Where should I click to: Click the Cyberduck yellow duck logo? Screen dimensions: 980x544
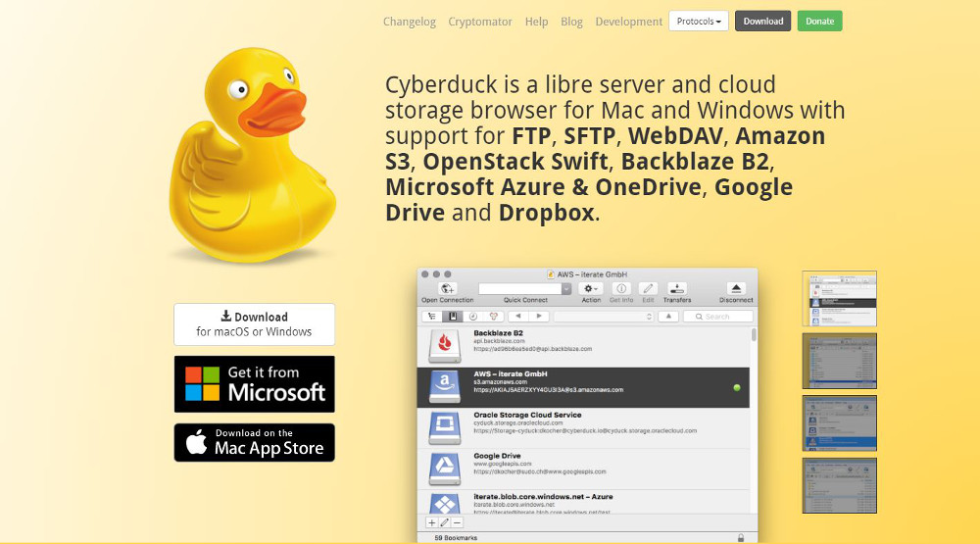coord(253,155)
